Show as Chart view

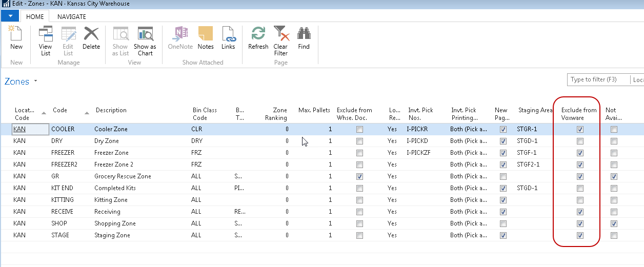[145, 40]
